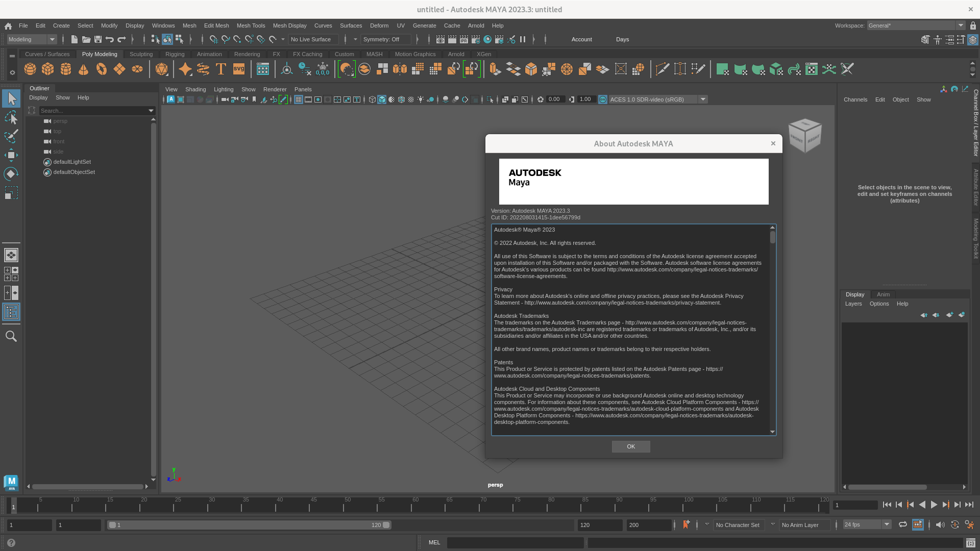
Task: Create a polygon sphere from shelf
Action: click(30, 69)
